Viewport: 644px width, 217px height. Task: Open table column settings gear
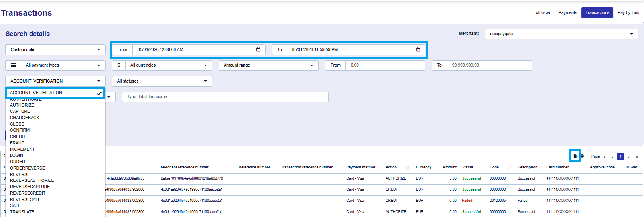click(x=582, y=156)
